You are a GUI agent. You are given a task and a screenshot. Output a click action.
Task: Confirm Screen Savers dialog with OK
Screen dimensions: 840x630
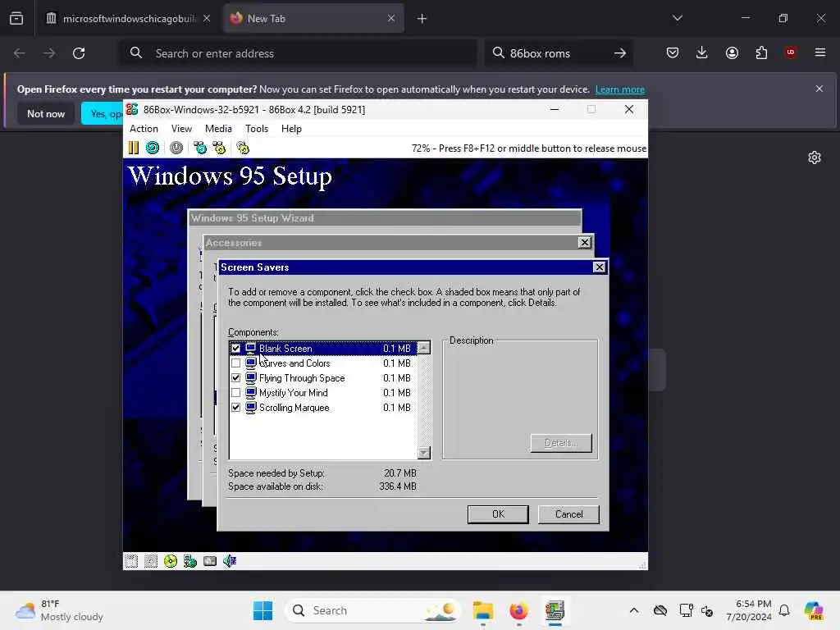pyautogui.click(x=498, y=514)
